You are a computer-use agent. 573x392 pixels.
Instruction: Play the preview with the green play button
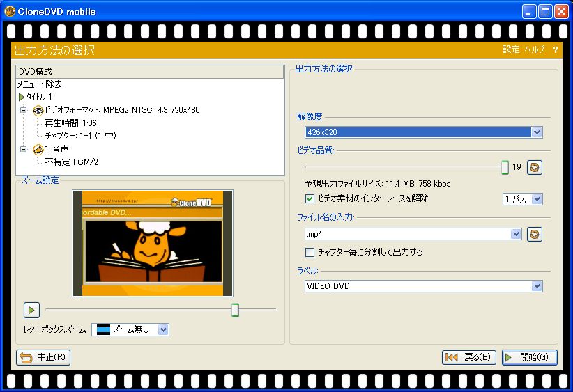tap(31, 311)
